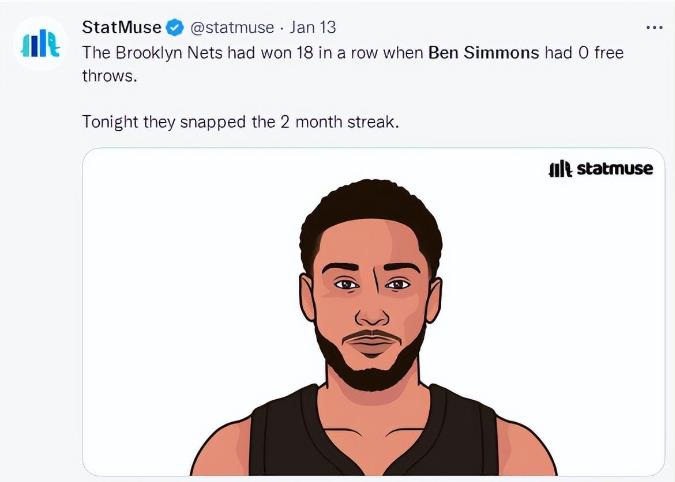The width and height of the screenshot is (675, 482).
Task: Click the bar-chart logo in image watermark
Action: [x=560, y=169]
